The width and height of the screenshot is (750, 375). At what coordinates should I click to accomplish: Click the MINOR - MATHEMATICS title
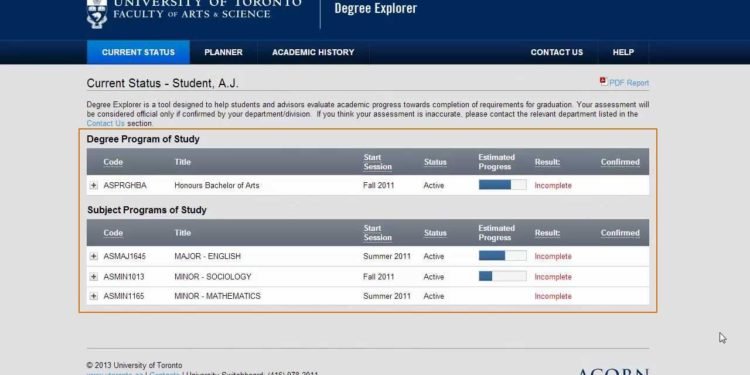pos(218,297)
